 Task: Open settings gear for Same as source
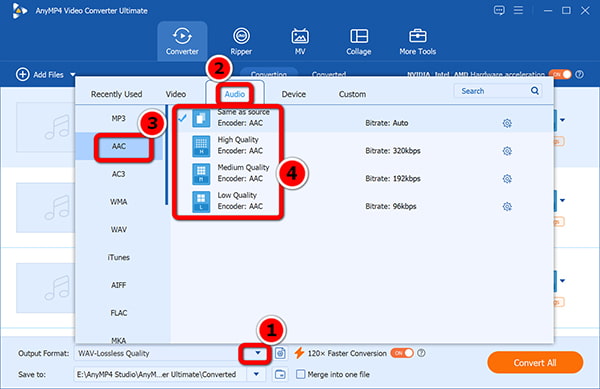[507, 123]
